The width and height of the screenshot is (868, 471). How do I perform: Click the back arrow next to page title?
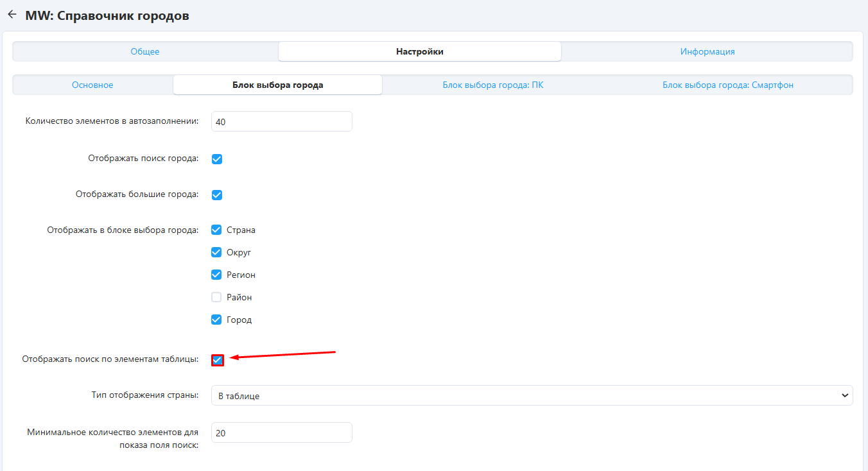pyautogui.click(x=12, y=15)
